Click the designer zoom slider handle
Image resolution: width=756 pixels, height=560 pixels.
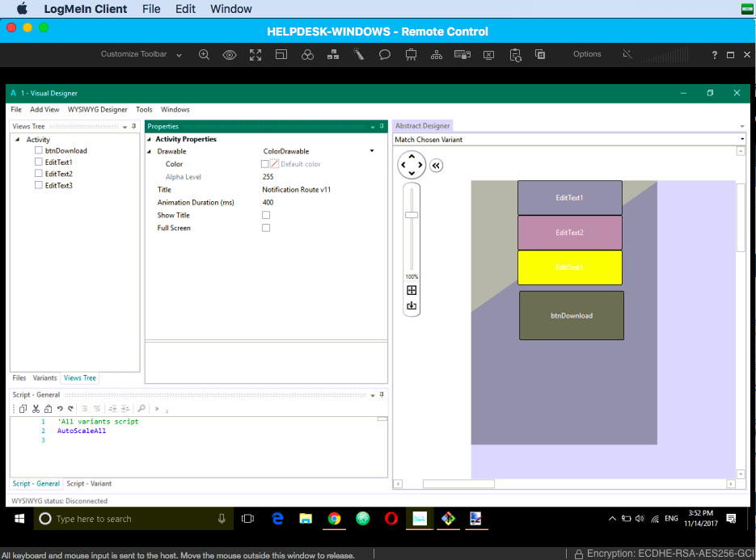pos(412,215)
